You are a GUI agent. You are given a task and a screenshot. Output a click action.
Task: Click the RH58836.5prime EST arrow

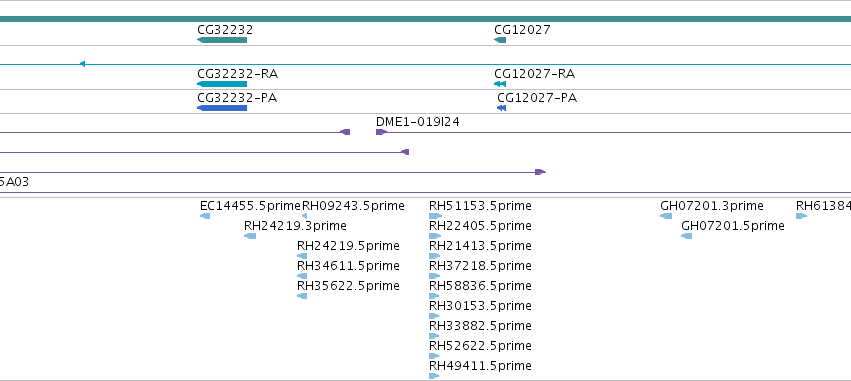point(434,296)
